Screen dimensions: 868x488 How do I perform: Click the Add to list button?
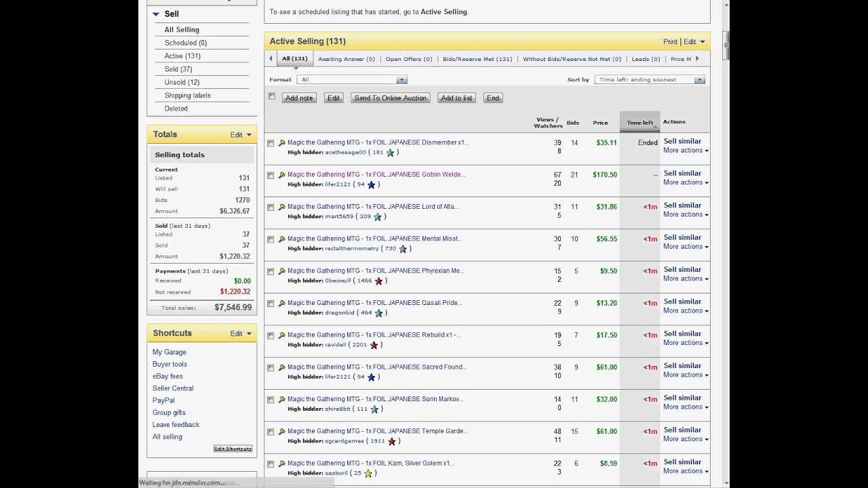[456, 98]
